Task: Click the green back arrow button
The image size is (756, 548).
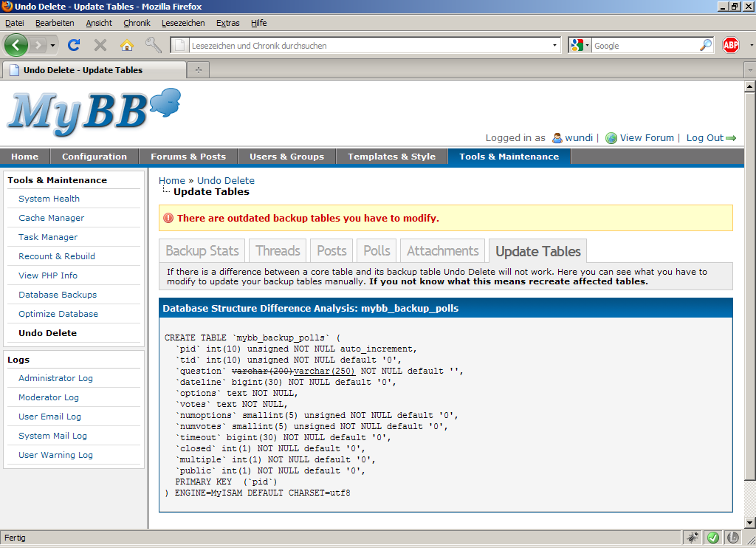Action: [16, 45]
